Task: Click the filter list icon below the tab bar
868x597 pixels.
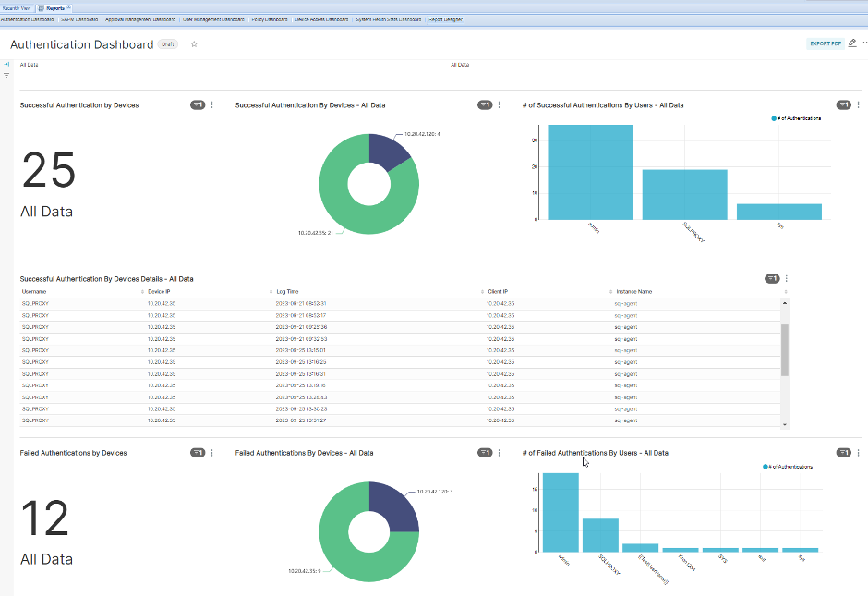Action: tap(7, 76)
